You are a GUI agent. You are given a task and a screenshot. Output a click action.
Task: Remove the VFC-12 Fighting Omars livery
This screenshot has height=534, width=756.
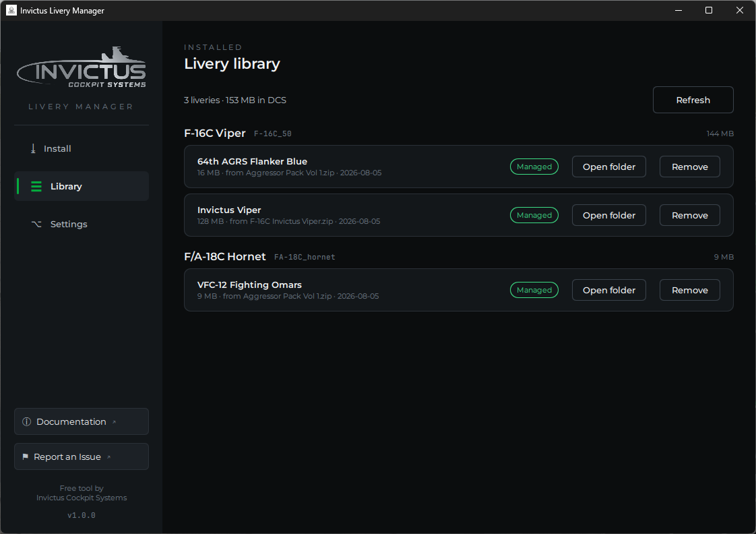pyautogui.click(x=689, y=290)
